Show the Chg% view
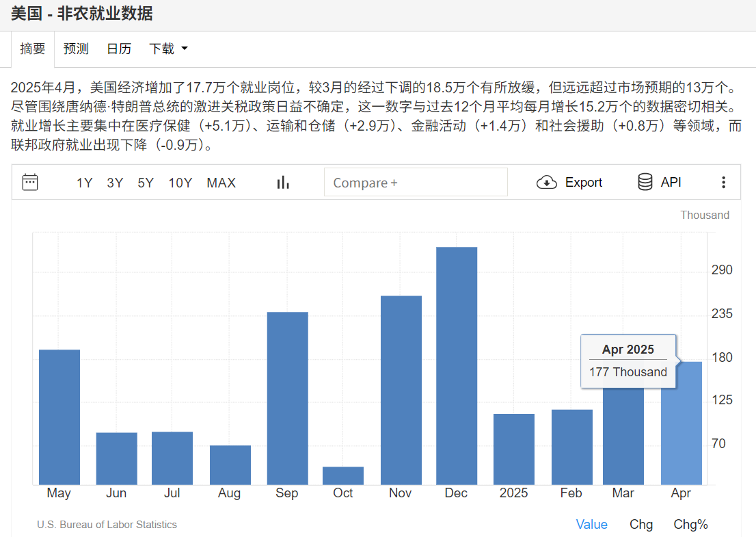The width and height of the screenshot is (756, 537). click(690, 525)
